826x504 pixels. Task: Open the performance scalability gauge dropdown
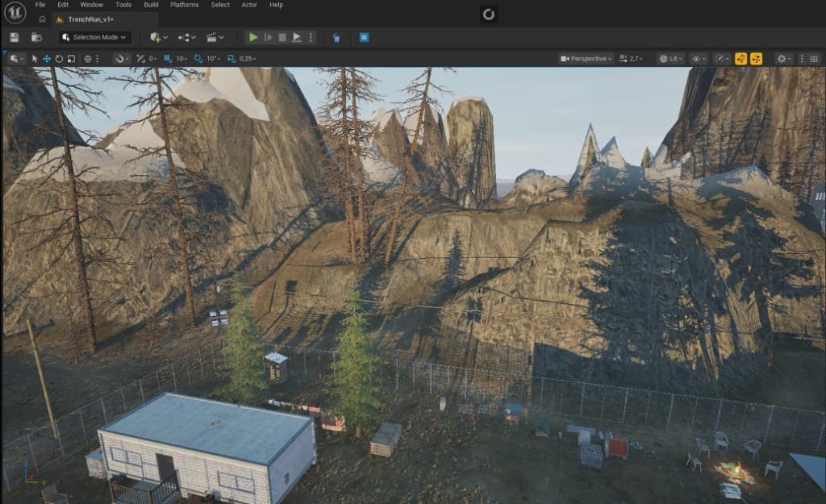[x=722, y=58]
